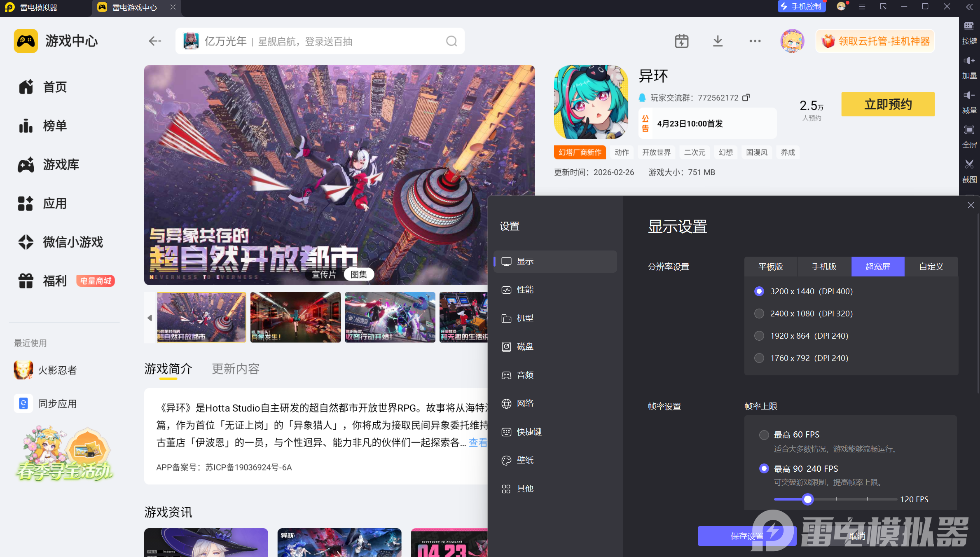980x557 pixels.
Task: Open the hamburger menu in title bar
Action: [862, 7]
